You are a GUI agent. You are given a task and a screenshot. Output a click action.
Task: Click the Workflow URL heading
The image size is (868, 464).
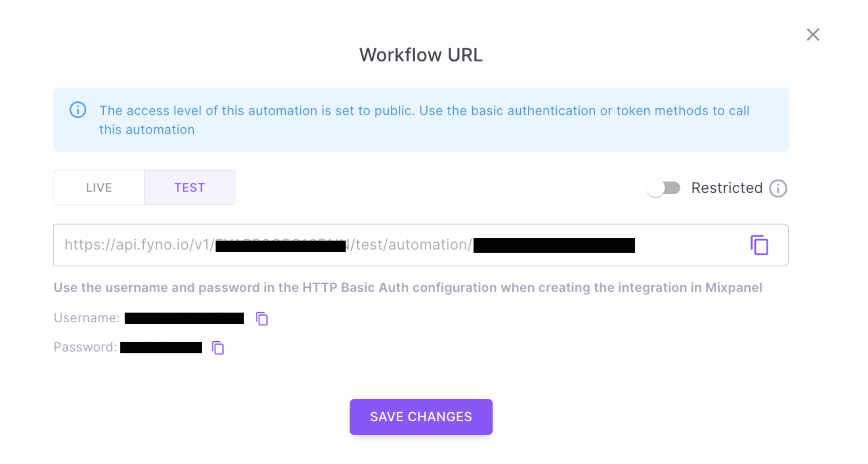pos(421,55)
